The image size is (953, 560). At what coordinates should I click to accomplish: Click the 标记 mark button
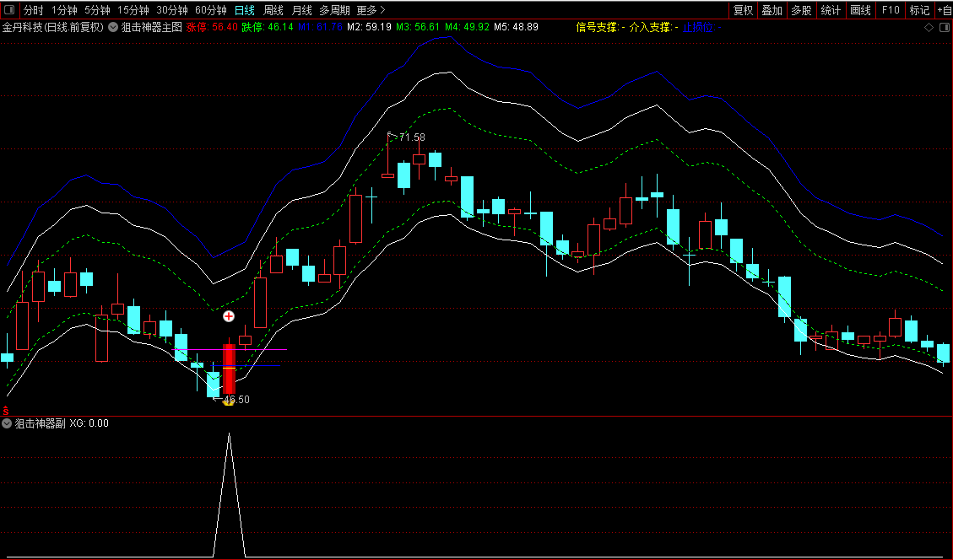919,10
